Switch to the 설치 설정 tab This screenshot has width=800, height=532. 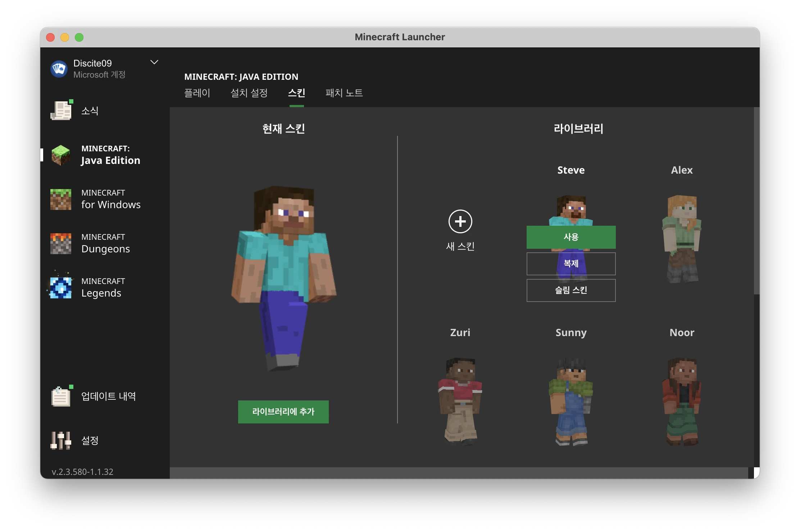pos(249,93)
